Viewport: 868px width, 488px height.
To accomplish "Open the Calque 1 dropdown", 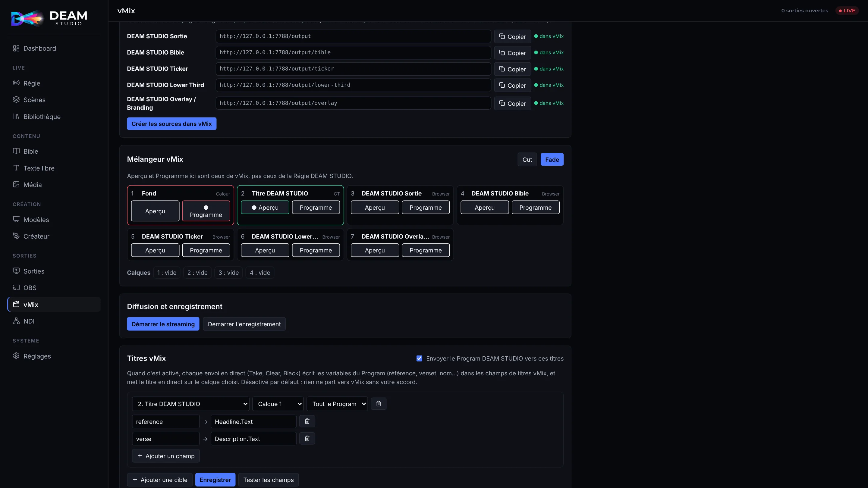I will tap(278, 404).
